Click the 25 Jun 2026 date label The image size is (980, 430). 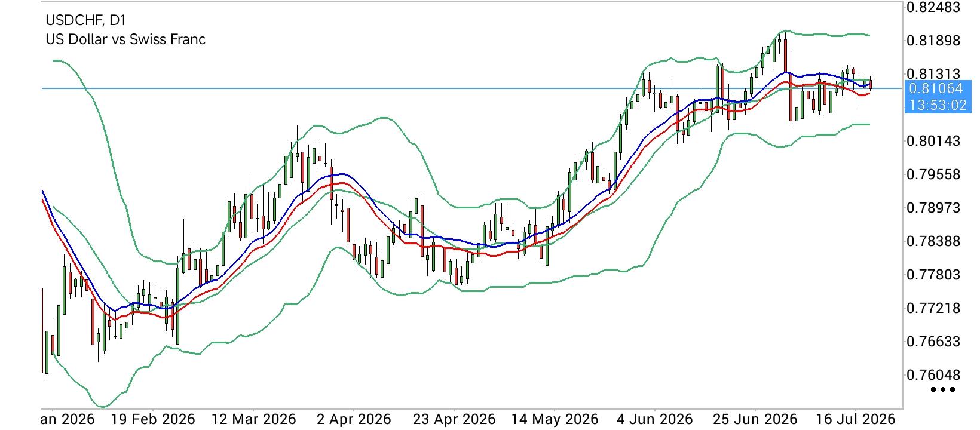pos(755,419)
